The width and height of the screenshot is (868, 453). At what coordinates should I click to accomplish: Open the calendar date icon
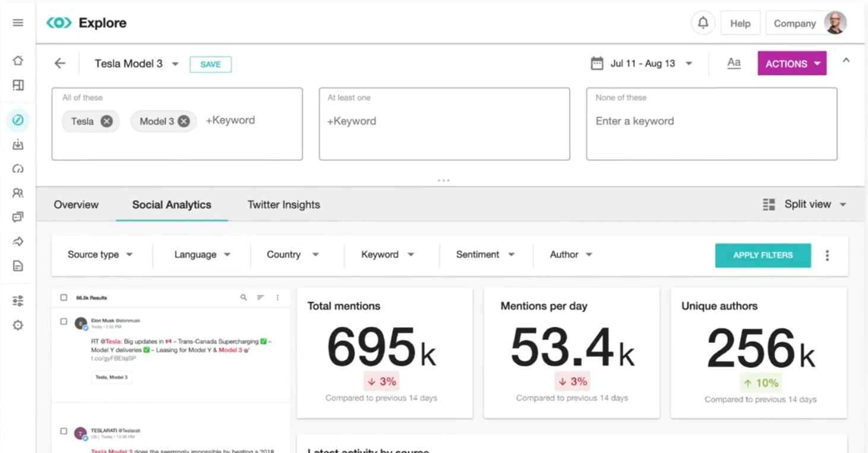pyautogui.click(x=597, y=64)
